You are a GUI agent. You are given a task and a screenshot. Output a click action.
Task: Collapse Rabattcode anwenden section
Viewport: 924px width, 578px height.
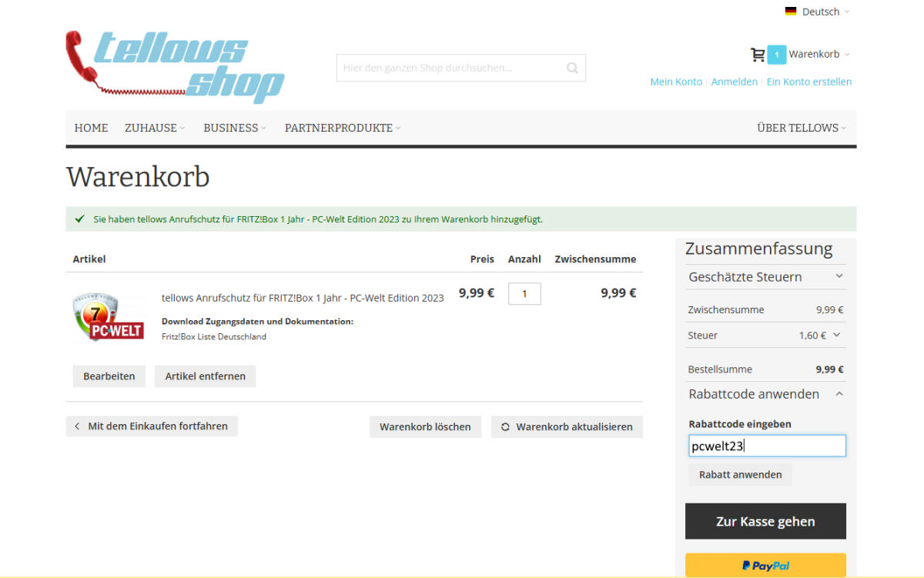click(x=765, y=394)
